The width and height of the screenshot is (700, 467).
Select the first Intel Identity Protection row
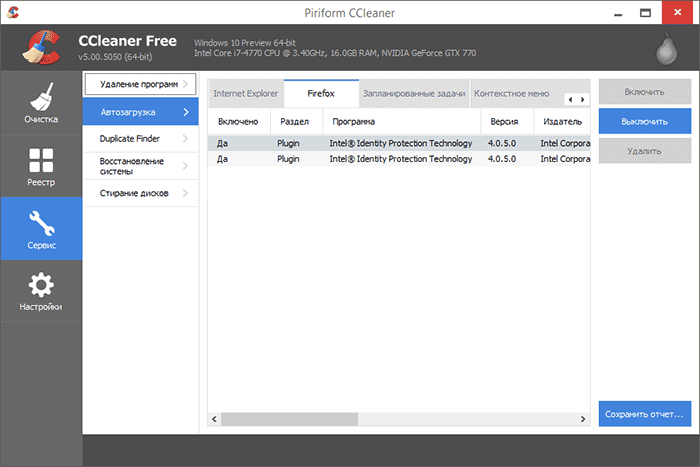pos(399,143)
